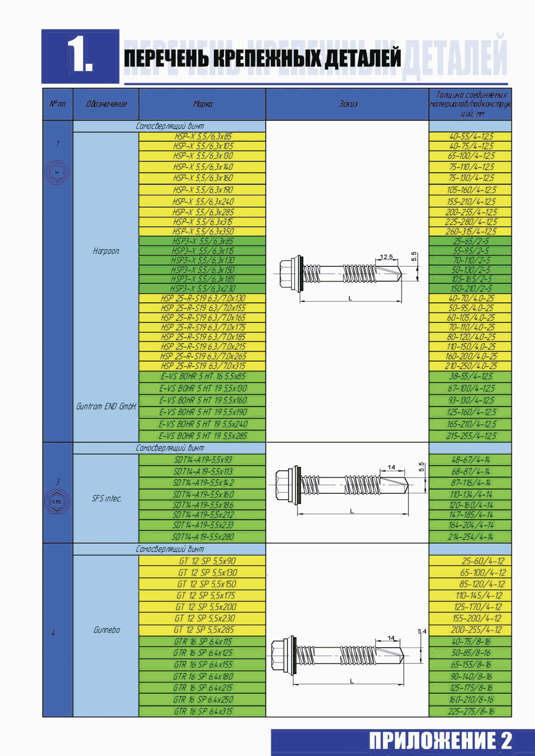Click the Обозначение column header
The image size is (535, 756).
click(x=106, y=104)
